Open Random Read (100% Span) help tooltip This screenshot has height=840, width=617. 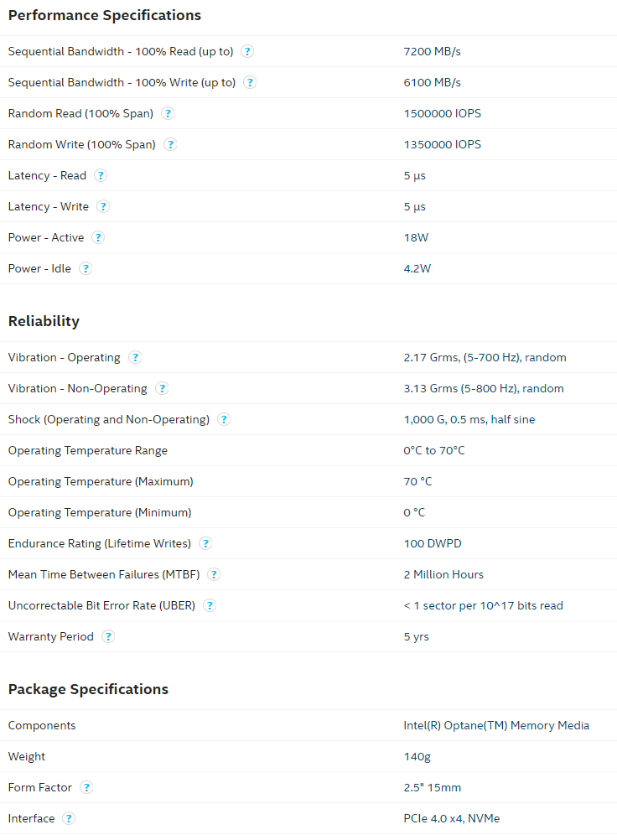(168, 113)
